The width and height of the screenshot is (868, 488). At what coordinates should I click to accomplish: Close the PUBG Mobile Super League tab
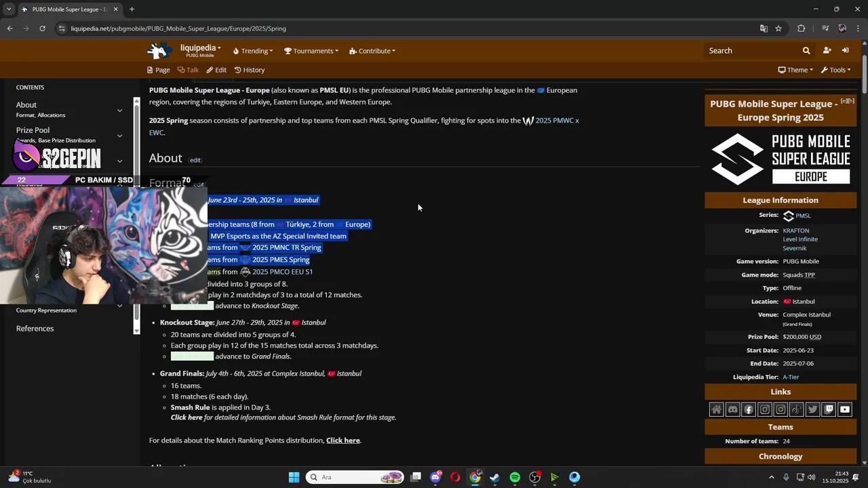115,9
